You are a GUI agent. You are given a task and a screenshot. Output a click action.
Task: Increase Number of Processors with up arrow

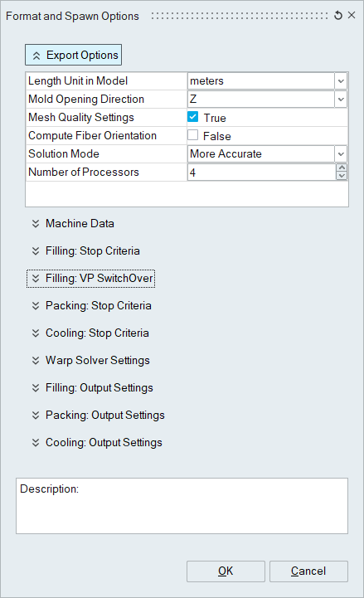coord(342,168)
